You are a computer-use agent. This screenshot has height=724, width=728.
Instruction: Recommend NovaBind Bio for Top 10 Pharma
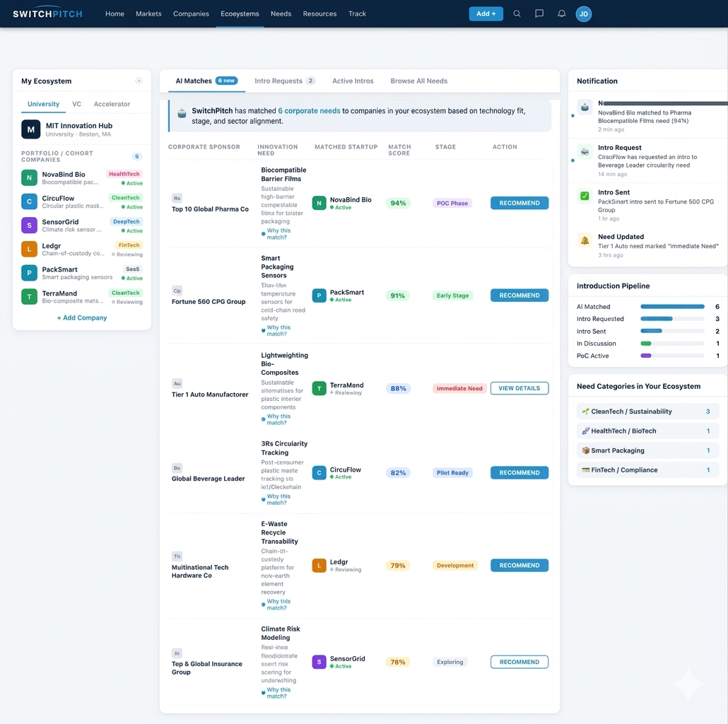(519, 203)
